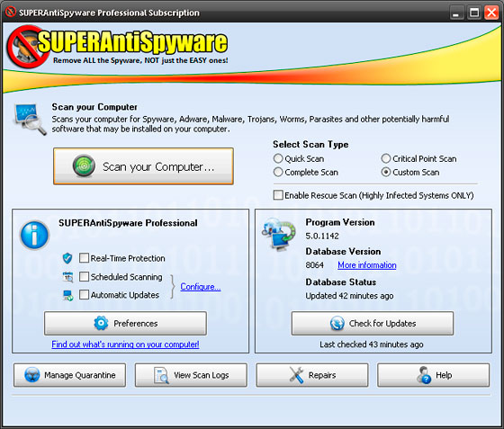Toggle Automatic Updates checkbox

(x=85, y=294)
